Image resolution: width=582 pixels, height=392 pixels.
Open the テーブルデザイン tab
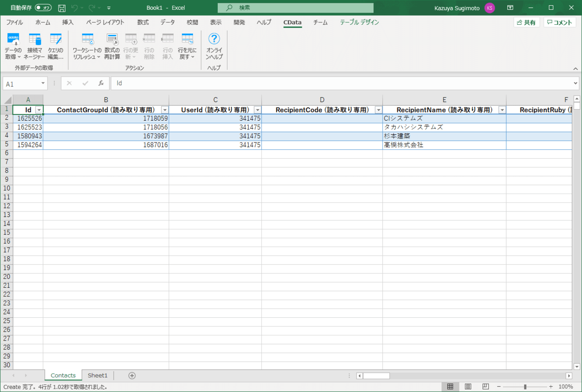click(359, 22)
